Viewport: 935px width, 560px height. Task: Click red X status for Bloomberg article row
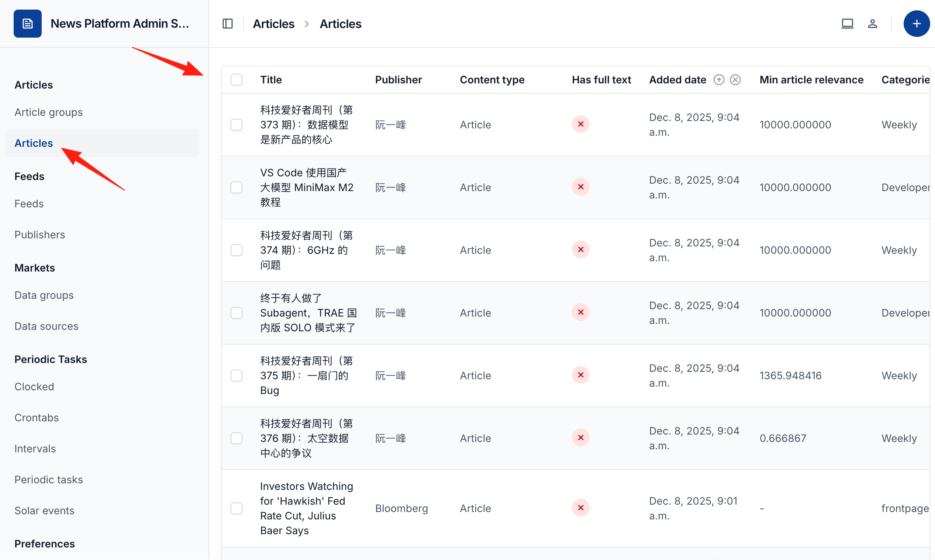pos(581,508)
